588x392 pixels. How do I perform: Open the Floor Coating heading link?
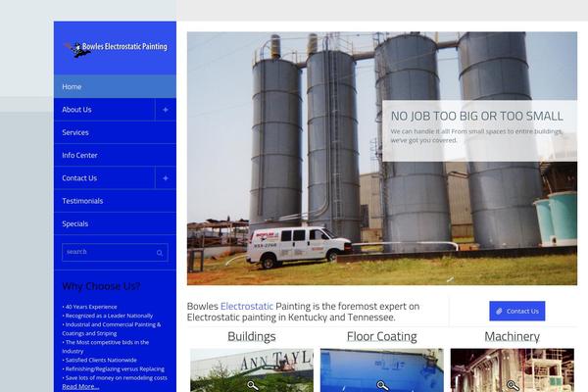point(382,336)
